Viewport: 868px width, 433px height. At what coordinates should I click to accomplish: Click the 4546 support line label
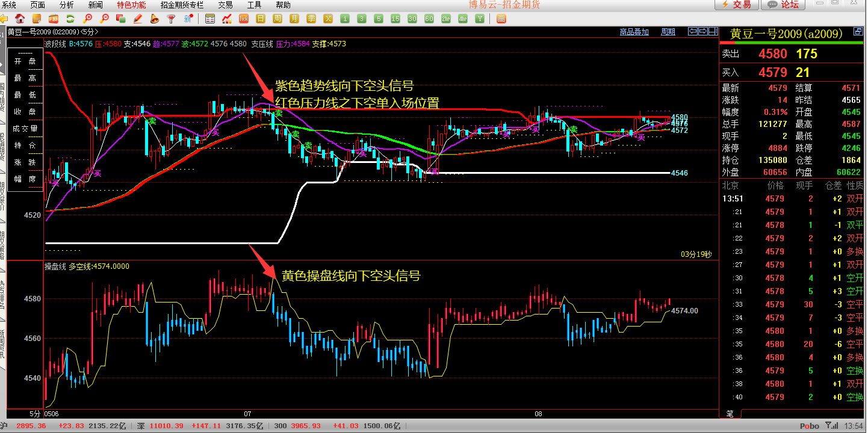(x=680, y=173)
